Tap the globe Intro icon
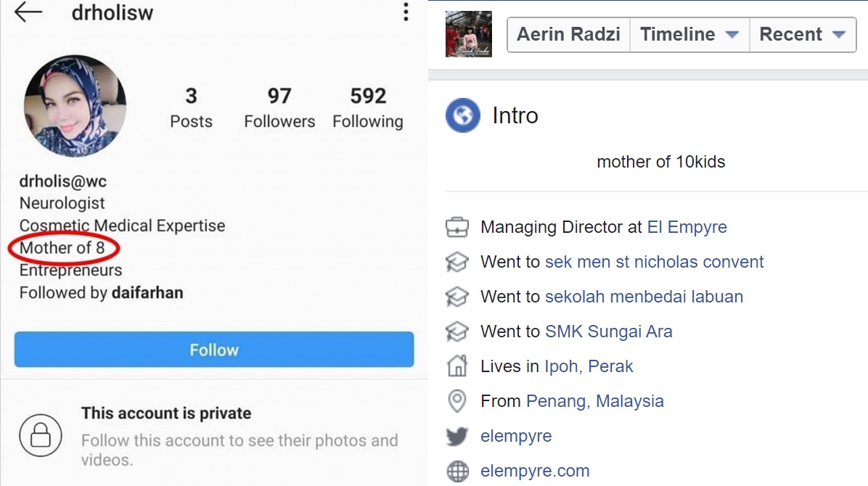 pyautogui.click(x=463, y=115)
